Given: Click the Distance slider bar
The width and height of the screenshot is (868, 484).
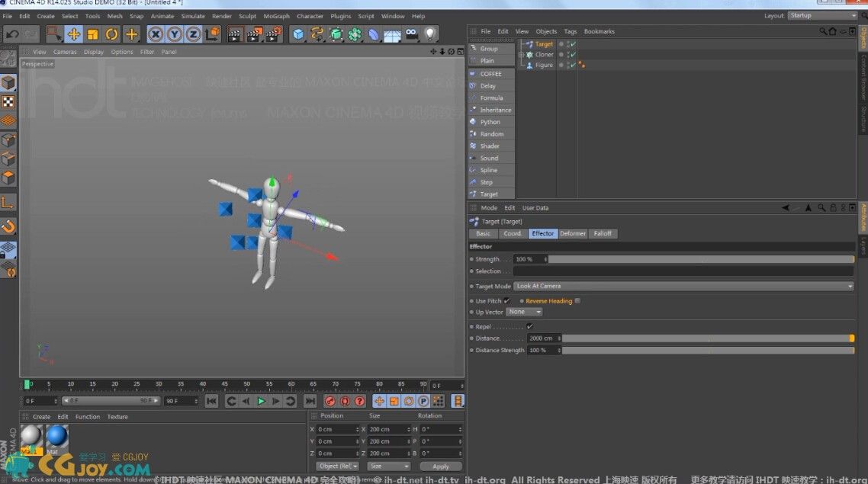Looking at the screenshot, I should tap(709, 338).
